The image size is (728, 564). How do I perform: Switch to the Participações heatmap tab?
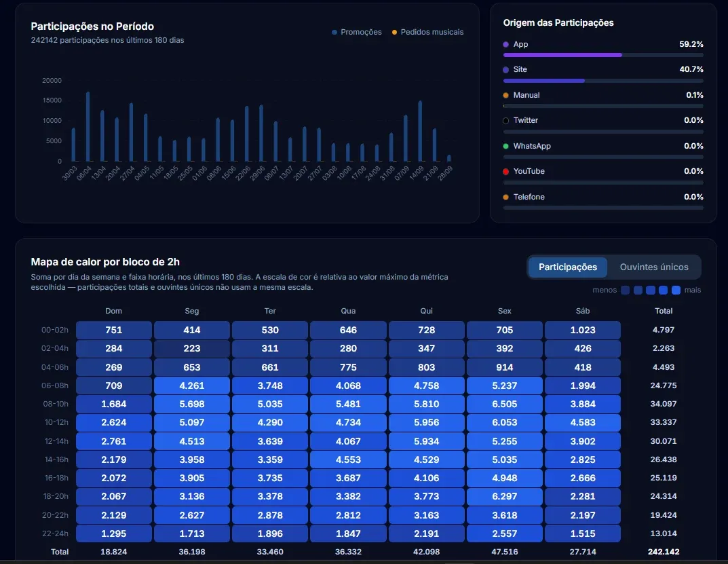pyautogui.click(x=568, y=267)
